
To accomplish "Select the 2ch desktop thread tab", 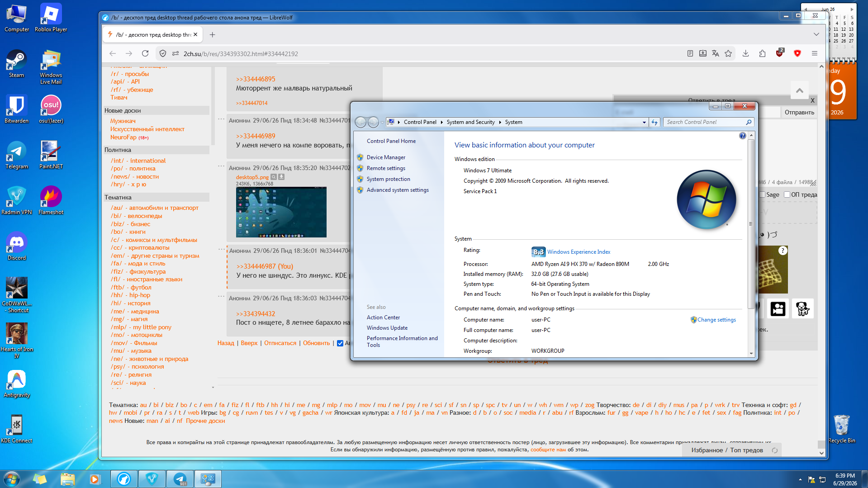I will coord(153,35).
